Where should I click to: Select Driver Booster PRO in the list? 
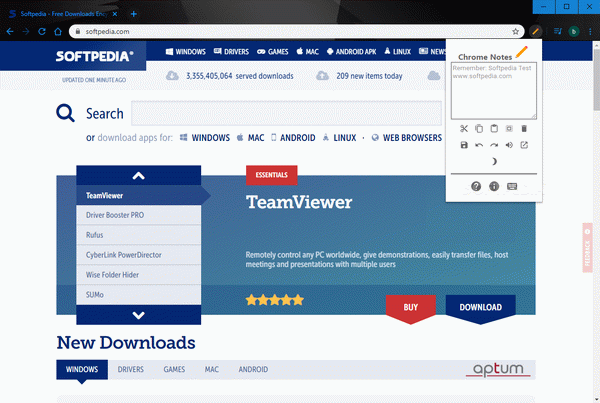(139, 215)
